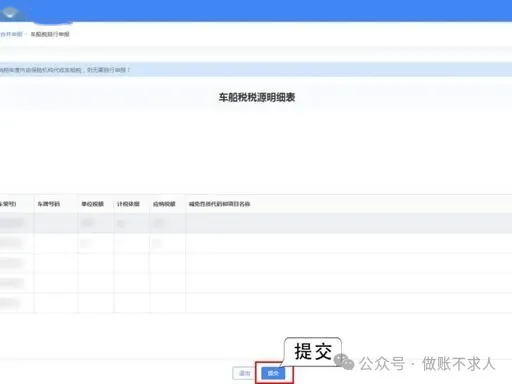Click the logo icon in blue header
This screenshot has height=384, width=512.
click(x=11, y=13)
